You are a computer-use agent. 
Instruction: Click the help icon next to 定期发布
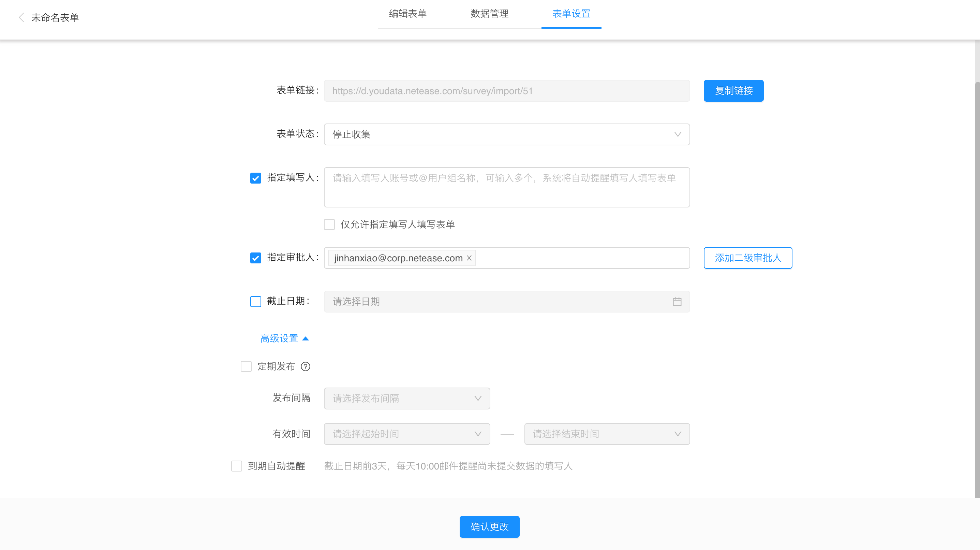tap(306, 366)
